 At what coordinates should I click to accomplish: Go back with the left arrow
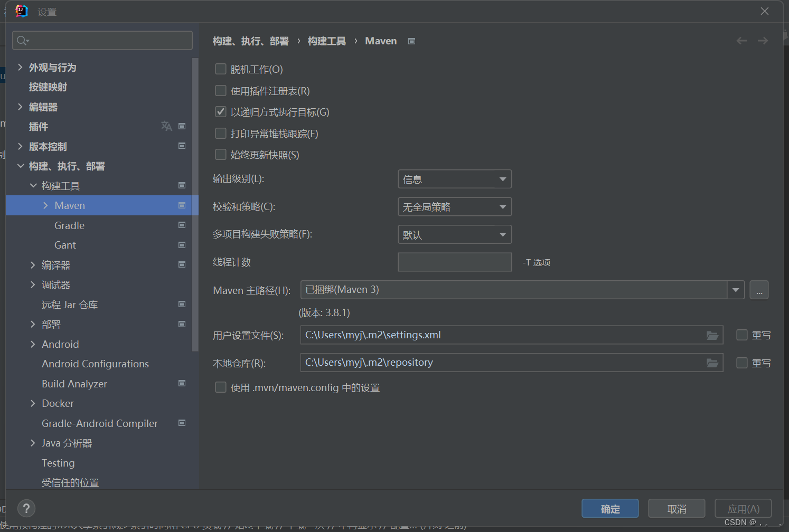pyautogui.click(x=741, y=41)
